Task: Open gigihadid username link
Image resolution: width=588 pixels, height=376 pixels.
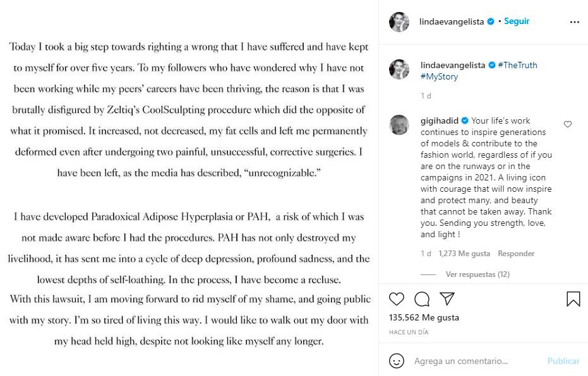Action: coord(440,120)
